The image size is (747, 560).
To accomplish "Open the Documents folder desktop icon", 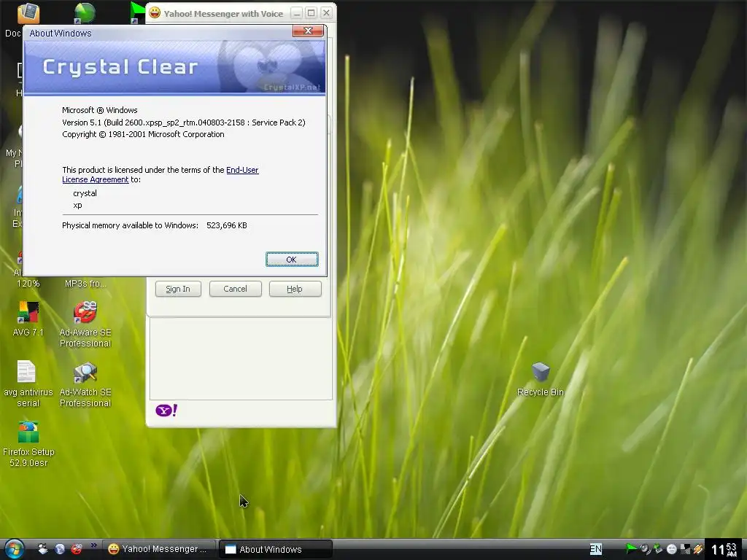I will [28, 13].
